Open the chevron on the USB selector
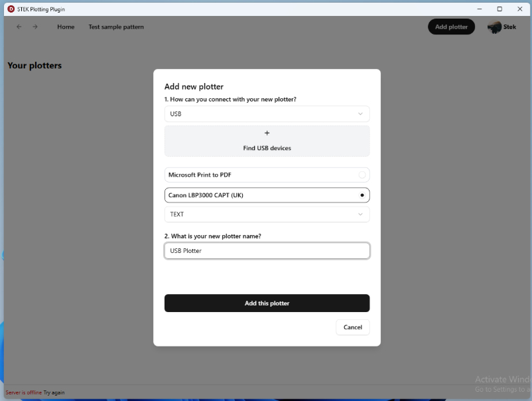This screenshot has height=401, width=532. [x=361, y=114]
